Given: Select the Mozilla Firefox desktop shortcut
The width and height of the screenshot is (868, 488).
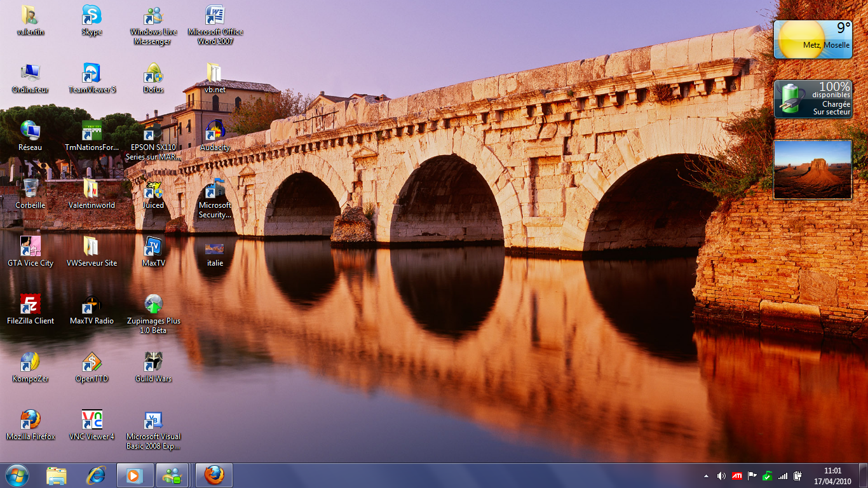Looking at the screenshot, I should coord(31,425).
